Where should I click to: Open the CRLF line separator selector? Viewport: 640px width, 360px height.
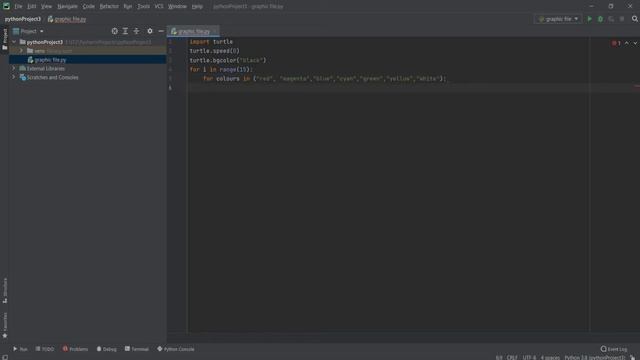pos(512,357)
